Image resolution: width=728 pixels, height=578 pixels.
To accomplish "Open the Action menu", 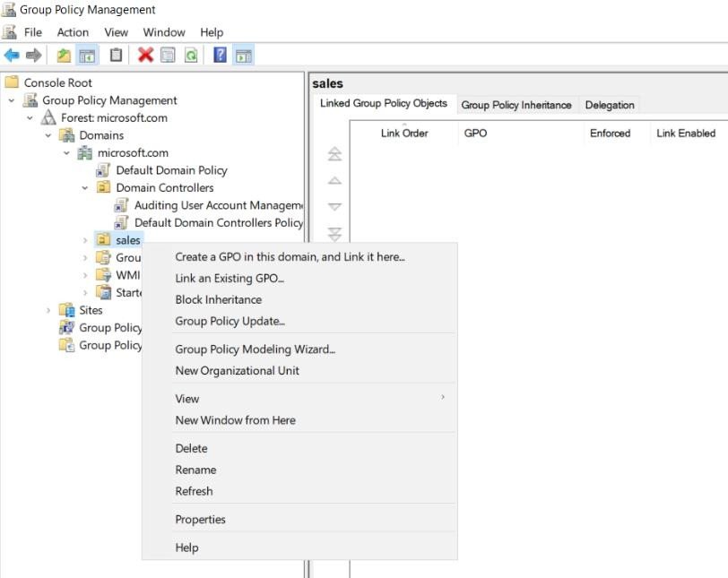I will pyautogui.click(x=73, y=32).
